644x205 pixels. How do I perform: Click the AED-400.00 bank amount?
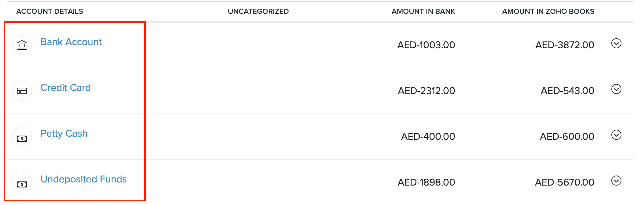pyautogui.click(x=428, y=137)
